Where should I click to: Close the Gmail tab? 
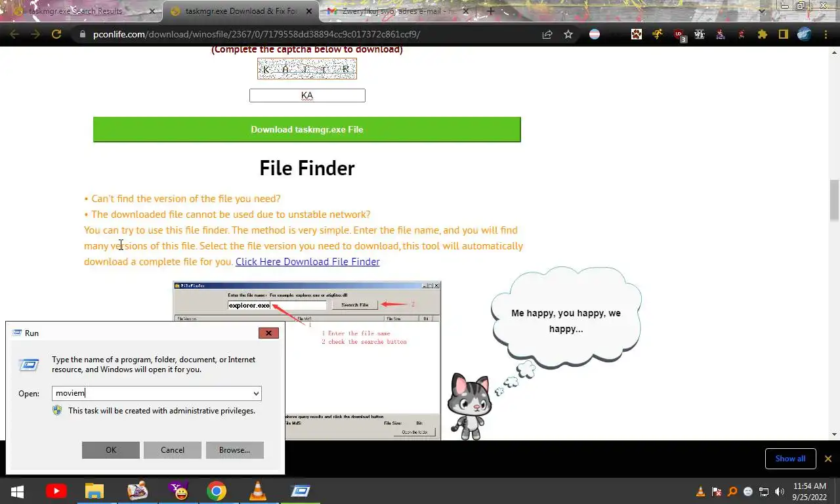[466, 11]
